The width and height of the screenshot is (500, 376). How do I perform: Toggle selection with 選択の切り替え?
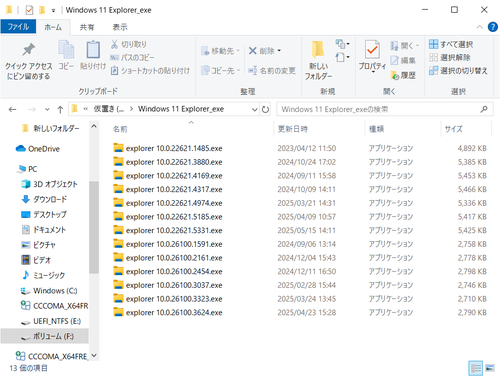(458, 71)
